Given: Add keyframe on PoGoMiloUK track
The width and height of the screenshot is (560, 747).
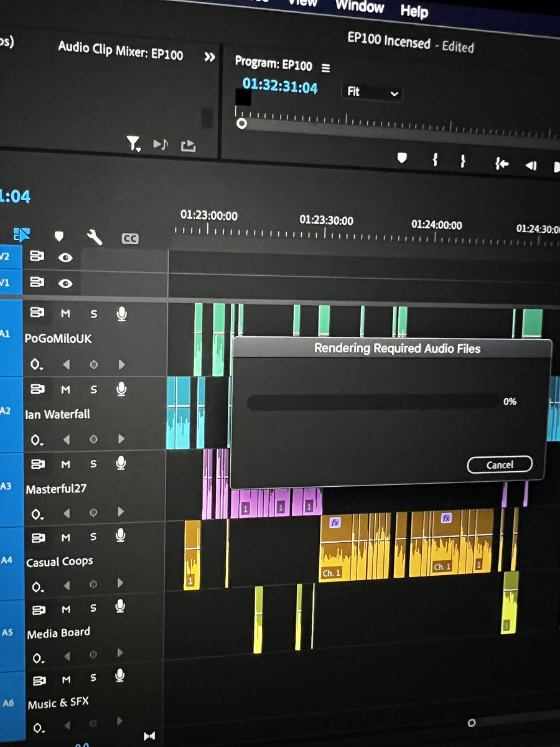Looking at the screenshot, I should [x=94, y=365].
